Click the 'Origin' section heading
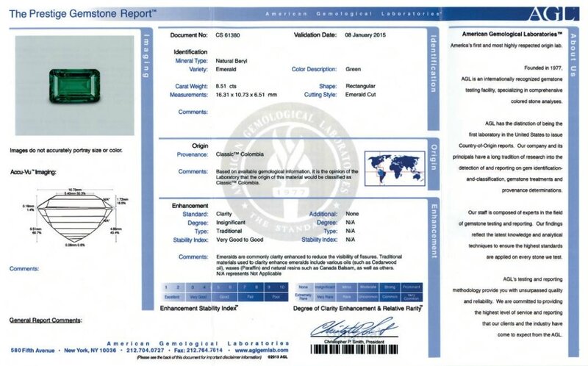The width and height of the screenshot is (588, 366). pos(200,146)
